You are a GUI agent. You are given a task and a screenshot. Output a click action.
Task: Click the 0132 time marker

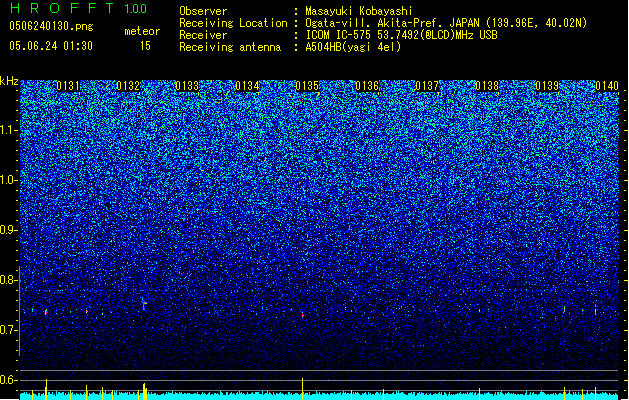pyautogui.click(x=128, y=86)
